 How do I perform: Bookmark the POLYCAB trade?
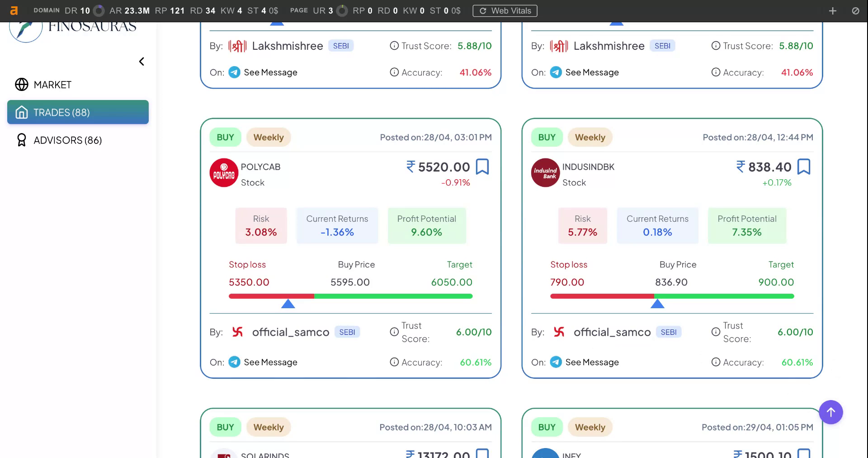482,167
